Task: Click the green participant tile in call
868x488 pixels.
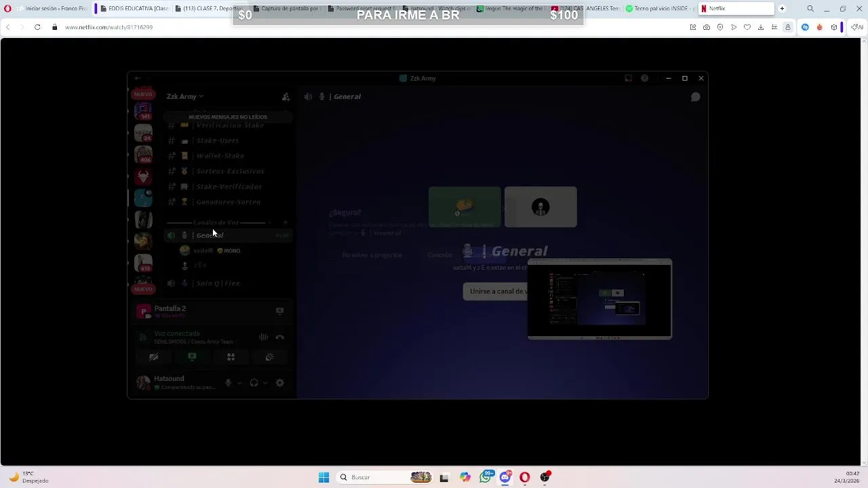Action: tap(465, 207)
